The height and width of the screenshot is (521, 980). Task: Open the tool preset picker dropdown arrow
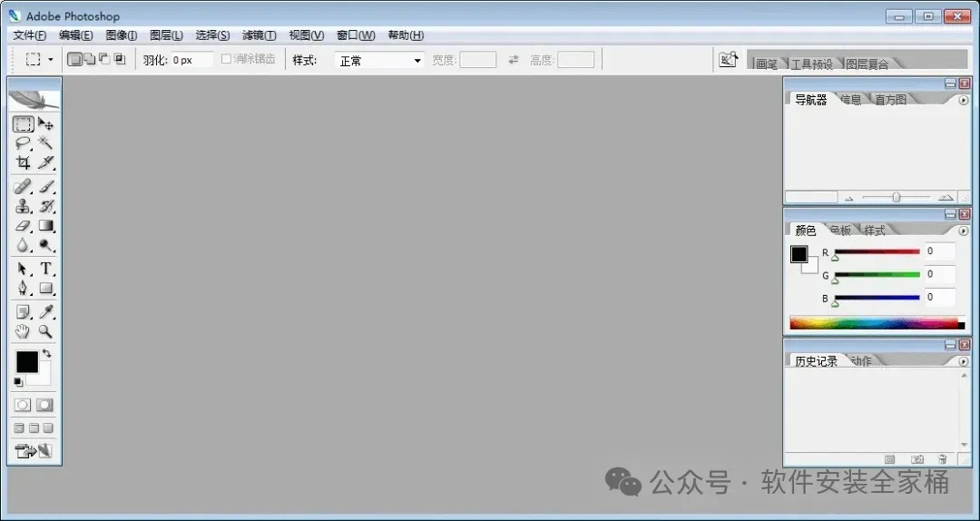tap(51, 60)
